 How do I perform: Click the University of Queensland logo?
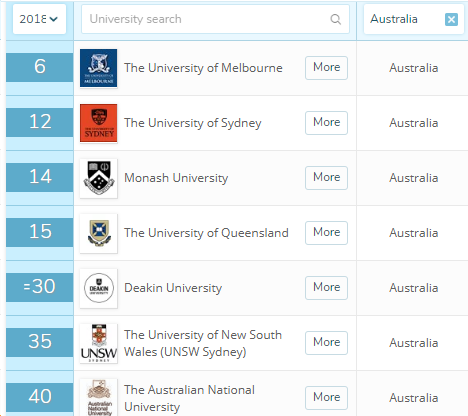click(x=99, y=233)
